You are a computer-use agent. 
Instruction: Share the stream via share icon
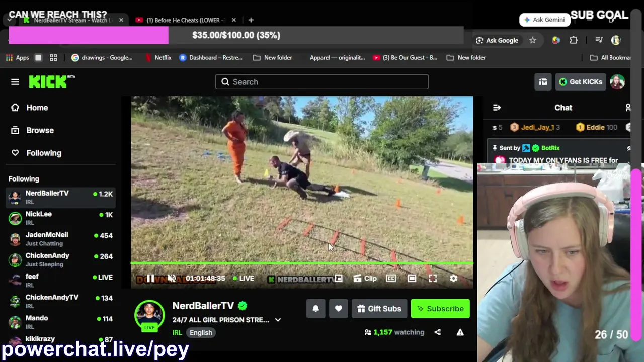coord(438,332)
